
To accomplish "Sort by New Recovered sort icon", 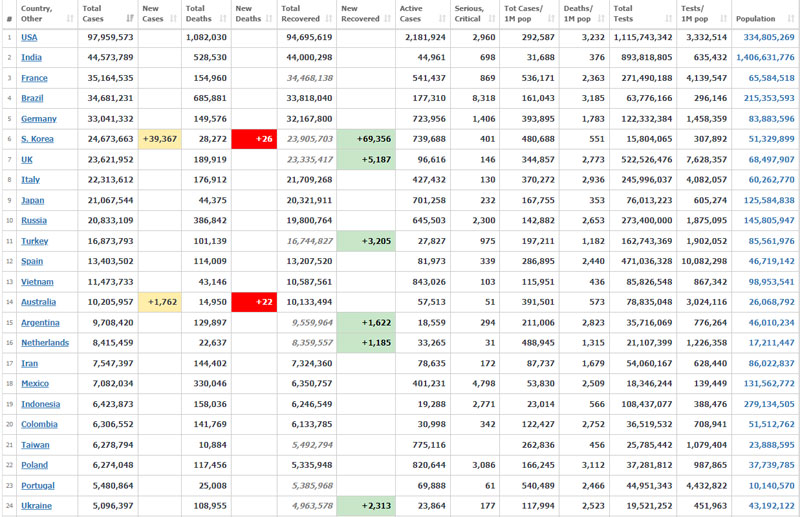I will 388,19.
